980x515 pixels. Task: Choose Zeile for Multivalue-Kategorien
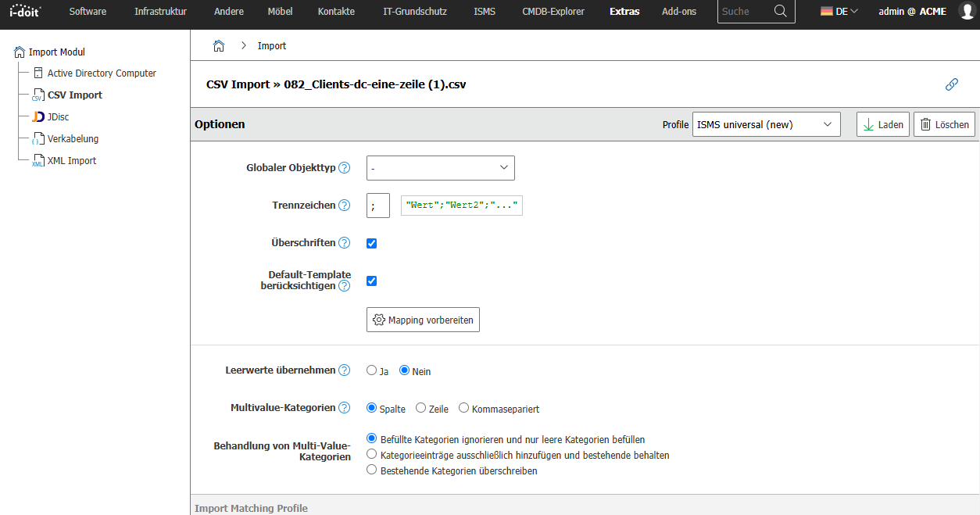(x=421, y=408)
